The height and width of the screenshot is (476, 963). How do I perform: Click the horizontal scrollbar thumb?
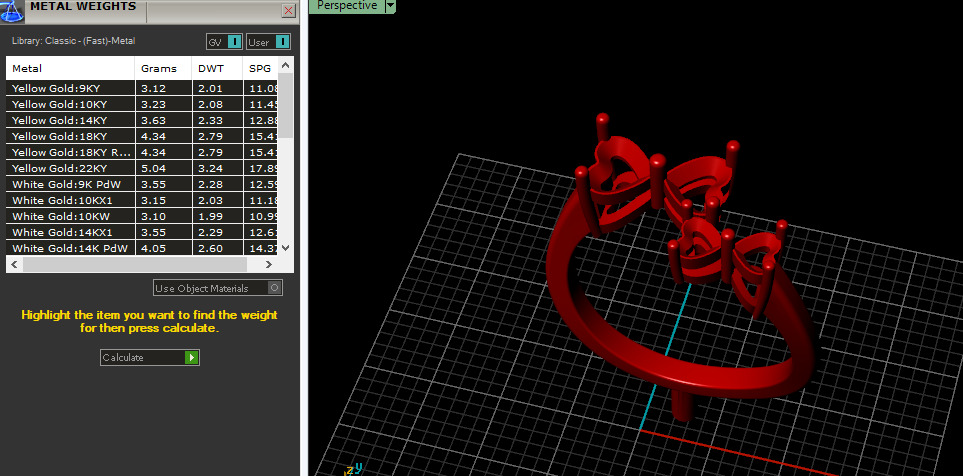coord(134,265)
